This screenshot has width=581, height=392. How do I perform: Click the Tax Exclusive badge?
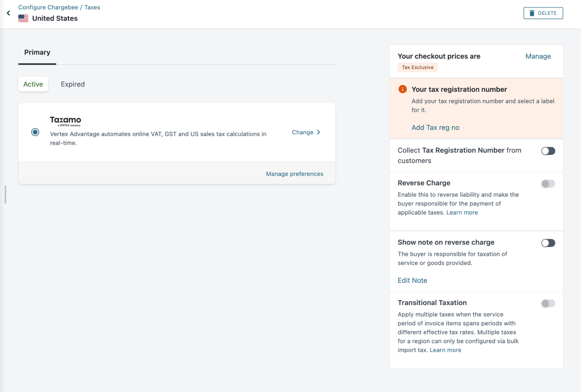click(x=417, y=67)
